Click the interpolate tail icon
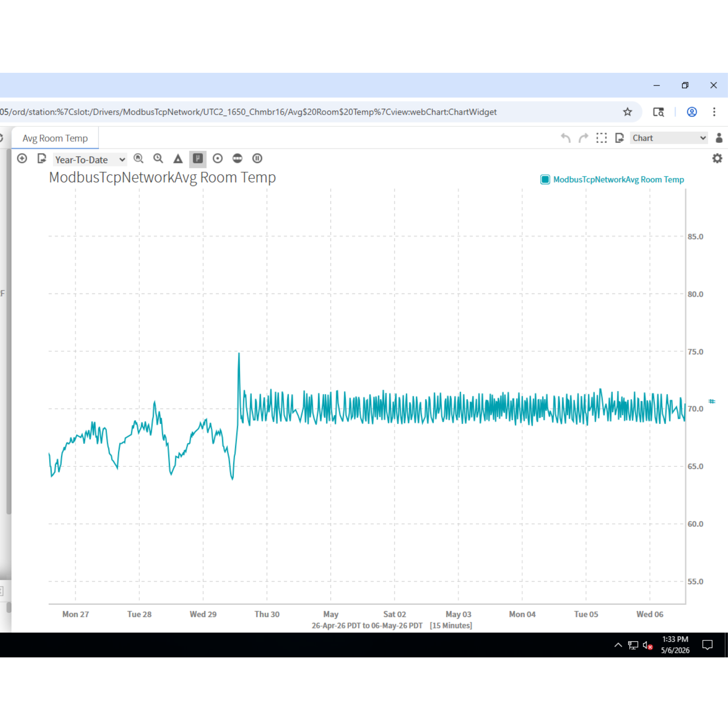 pyautogui.click(x=237, y=159)
